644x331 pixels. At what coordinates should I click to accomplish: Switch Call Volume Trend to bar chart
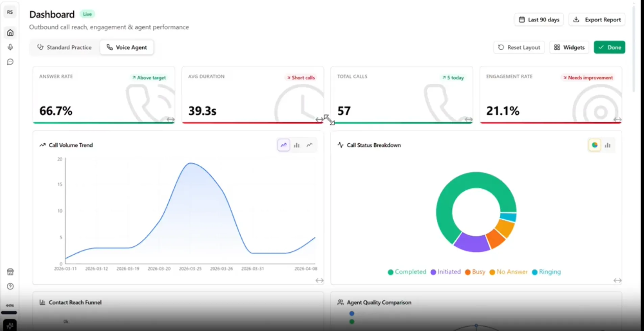point(296,145)
